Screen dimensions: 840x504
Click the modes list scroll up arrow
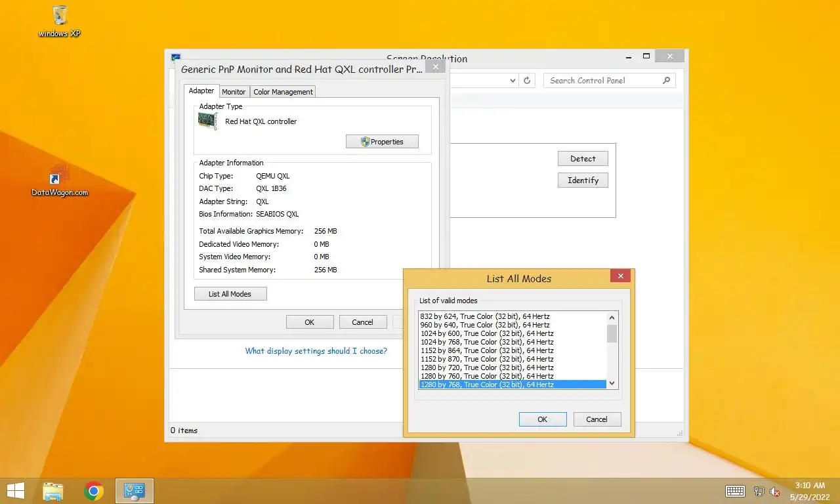click(612, 317)
